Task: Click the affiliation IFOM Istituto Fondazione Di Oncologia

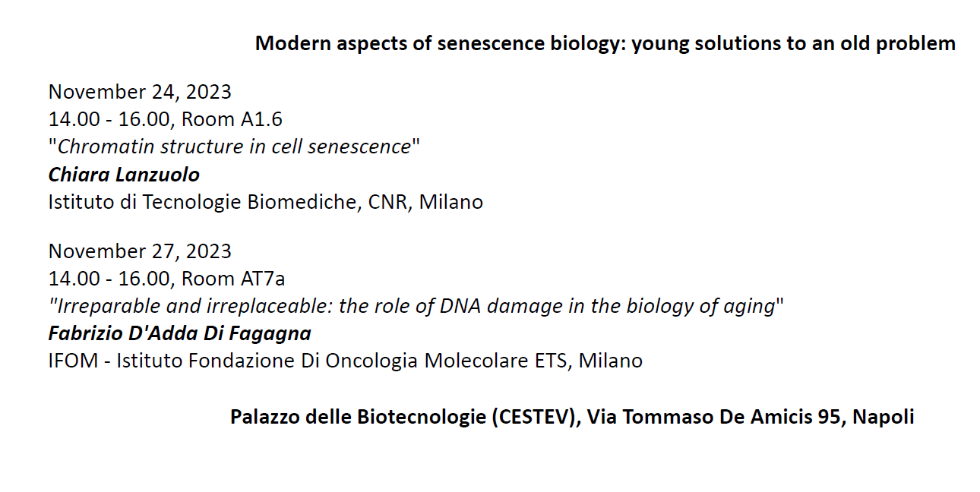Action: pos(346,361)
